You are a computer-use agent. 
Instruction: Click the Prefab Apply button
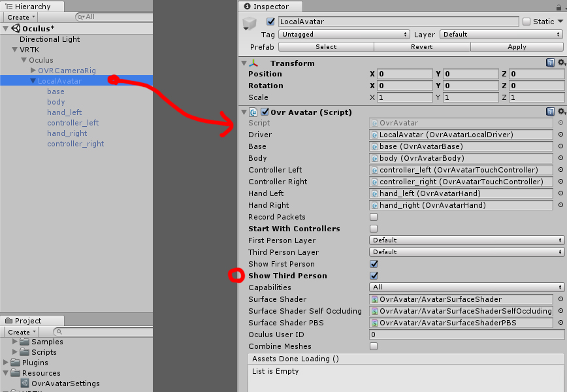tap(517, 46)
